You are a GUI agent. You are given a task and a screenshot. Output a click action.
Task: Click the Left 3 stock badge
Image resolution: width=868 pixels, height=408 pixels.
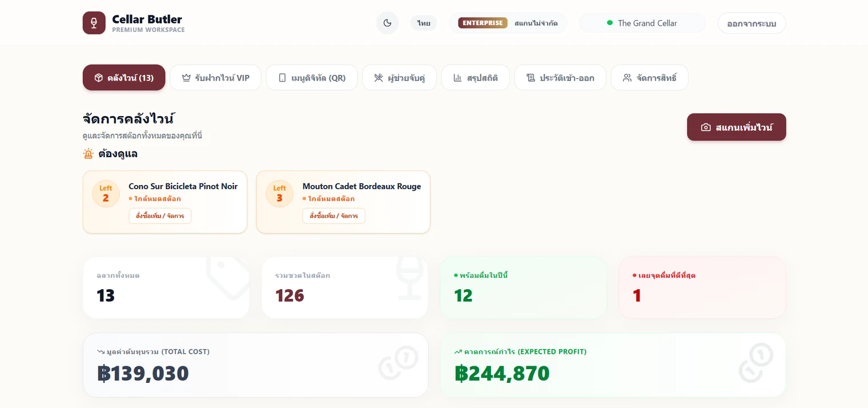pyautogui.click(x=279, y=194)
